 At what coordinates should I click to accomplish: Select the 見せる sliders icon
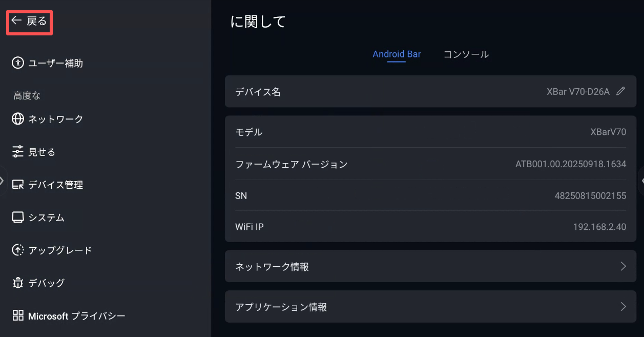pyautogui.click(x=18, y=152)
